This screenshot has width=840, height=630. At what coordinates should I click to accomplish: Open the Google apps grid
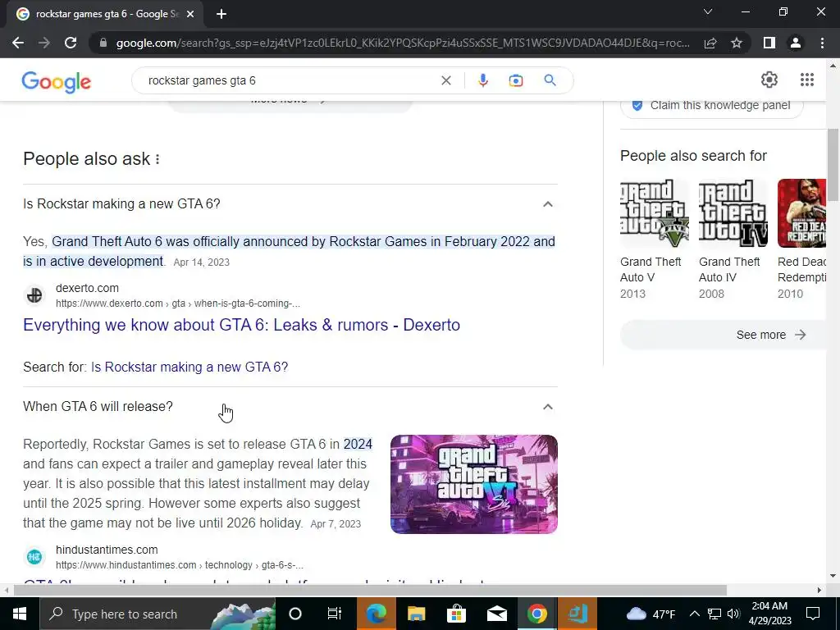(807, 80)
